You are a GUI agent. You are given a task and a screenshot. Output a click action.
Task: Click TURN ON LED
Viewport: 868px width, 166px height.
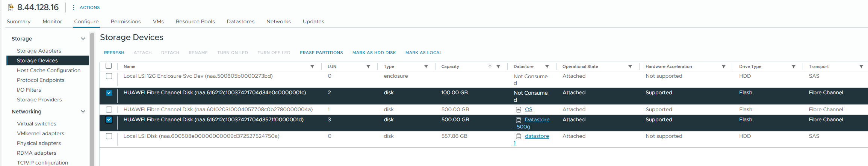(233, 53)
